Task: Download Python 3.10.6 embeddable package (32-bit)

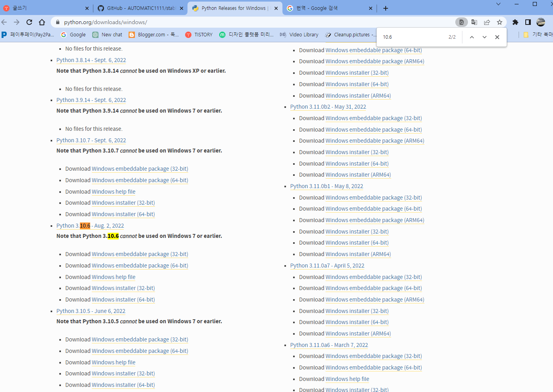Action: 140,254
